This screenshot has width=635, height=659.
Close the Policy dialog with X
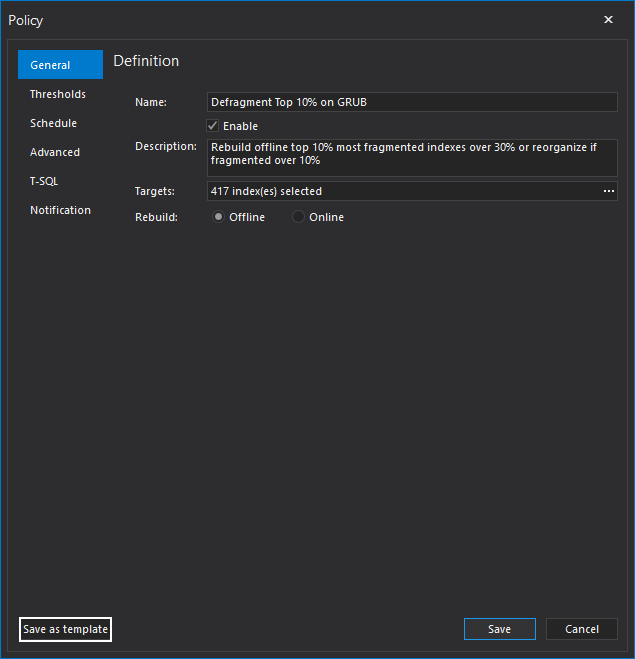(609, 20)
